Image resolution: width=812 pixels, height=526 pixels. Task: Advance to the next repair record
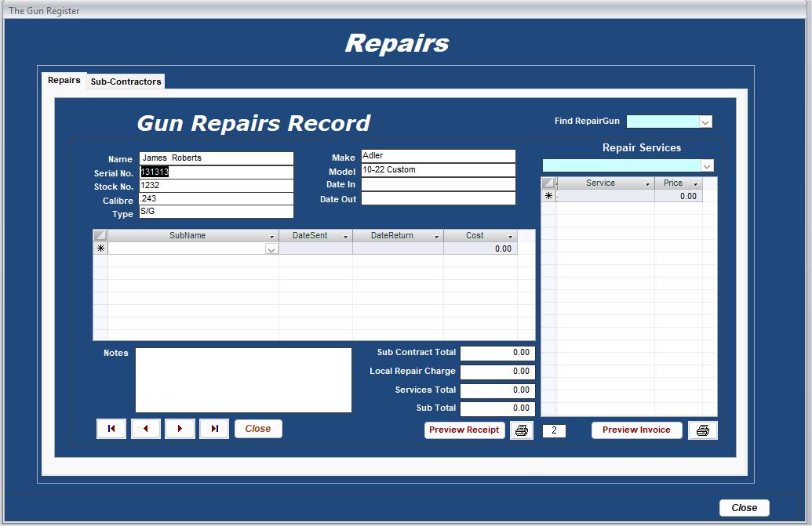click(x=180, y=428)
